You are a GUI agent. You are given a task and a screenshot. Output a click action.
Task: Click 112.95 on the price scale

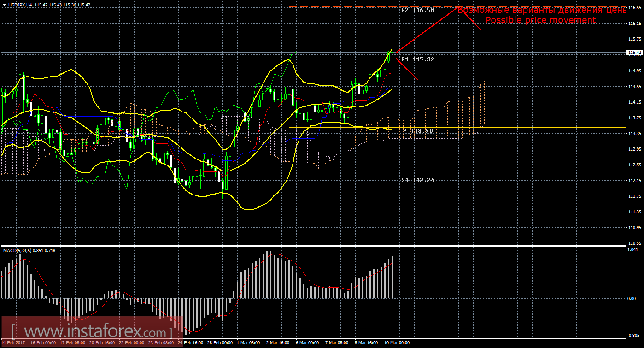pyautogui.click(x=635, y=149)
